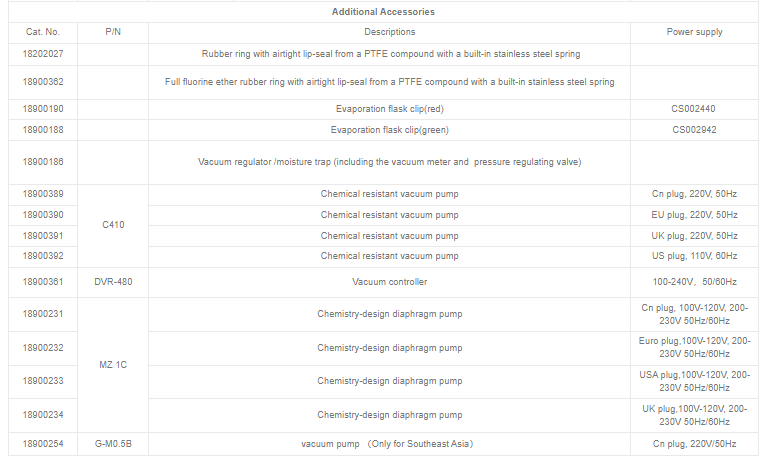The image size is (764, 459).
Task: Click the Vacuum controller description
Action: pos(389,282)
